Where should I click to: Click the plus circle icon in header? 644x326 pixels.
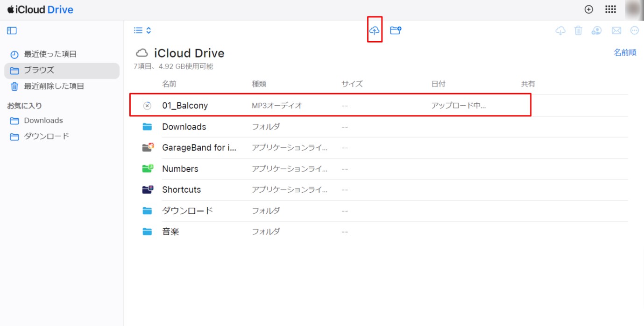coord(589,9)
